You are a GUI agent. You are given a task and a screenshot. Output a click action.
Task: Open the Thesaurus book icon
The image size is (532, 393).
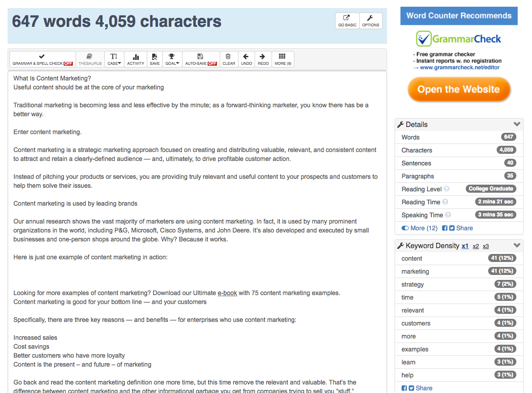click(x=90, y=59)
